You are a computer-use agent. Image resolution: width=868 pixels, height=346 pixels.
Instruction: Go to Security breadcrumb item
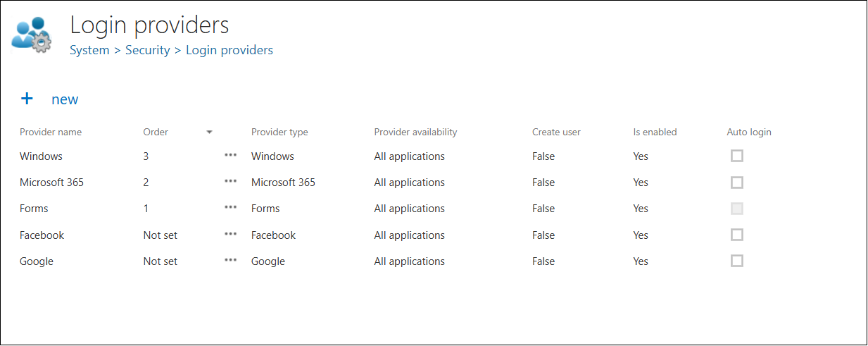pyautogui.click(x=148, y=50)
